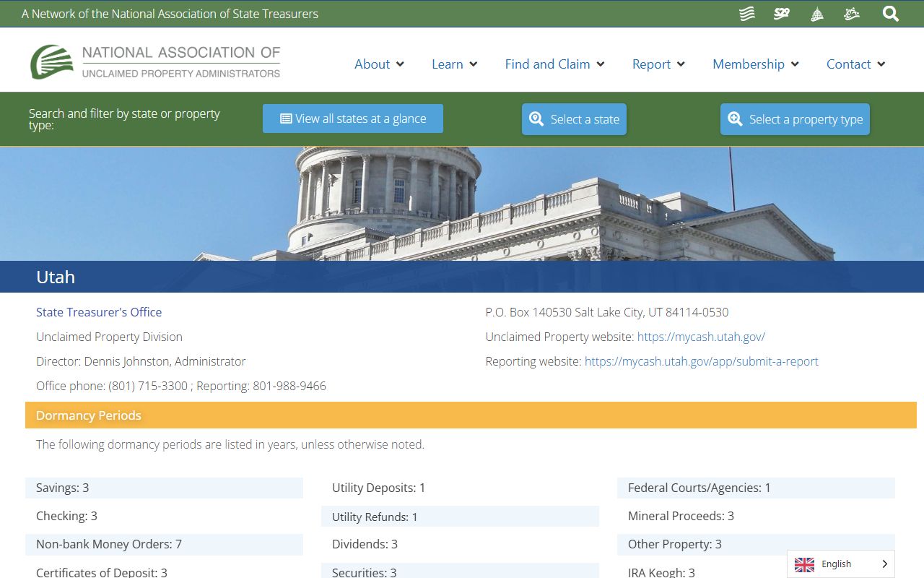Expand the About menu
924x578 pixels.
pyautogui.click(x=379, y=64)
